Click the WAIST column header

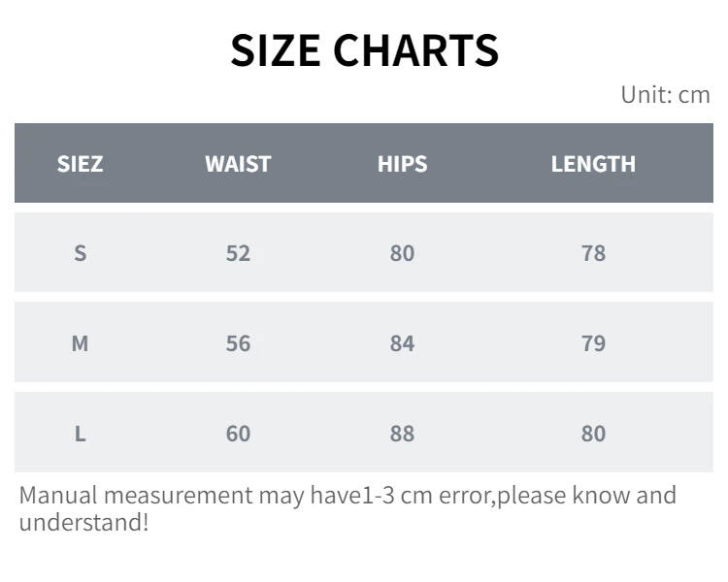coord(238,164)
